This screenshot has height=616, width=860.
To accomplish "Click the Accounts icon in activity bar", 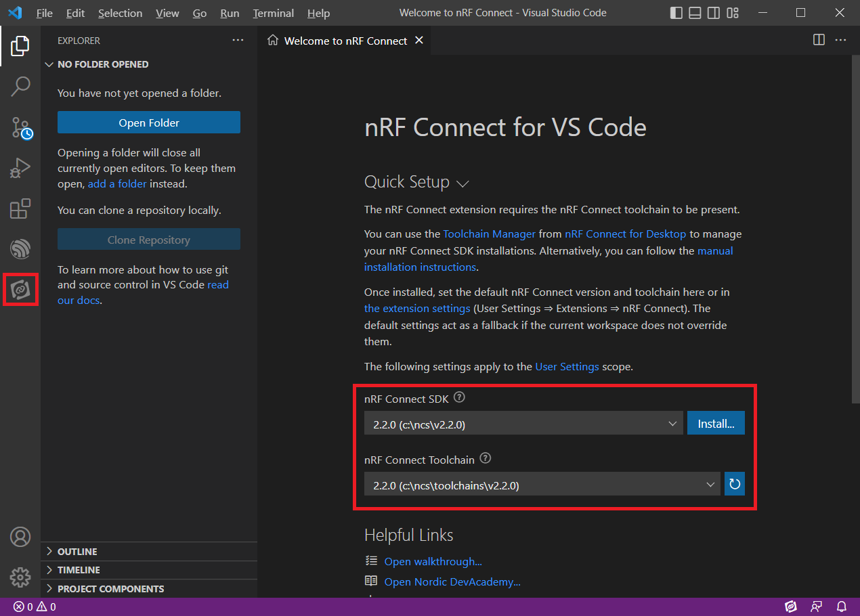I will 20,537.
